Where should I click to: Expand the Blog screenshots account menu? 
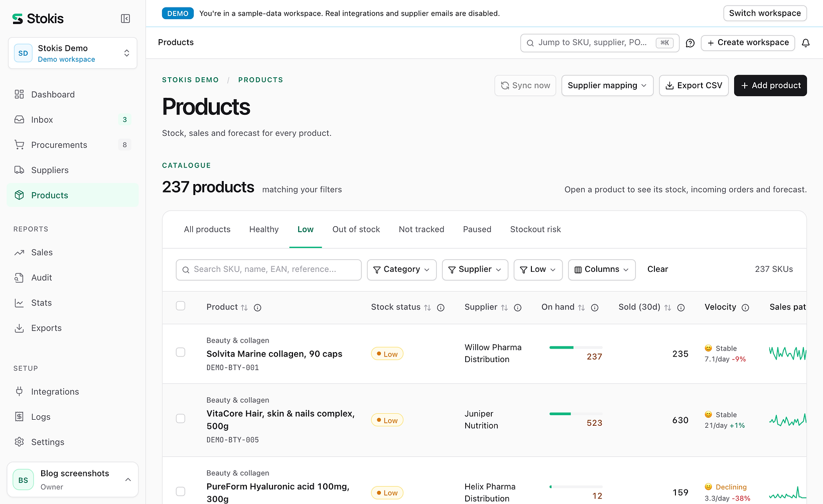click(73, 480)
